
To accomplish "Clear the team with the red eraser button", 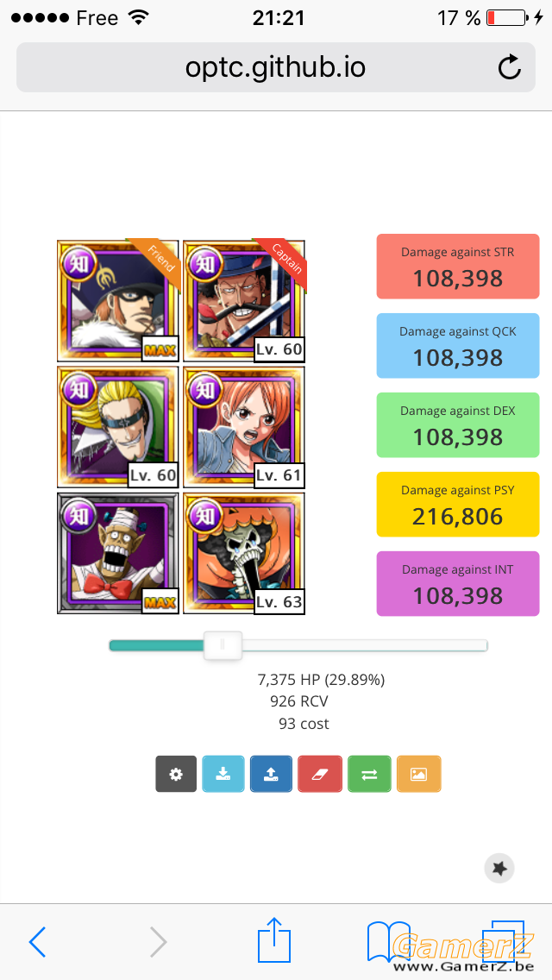I will pos(320,774).
